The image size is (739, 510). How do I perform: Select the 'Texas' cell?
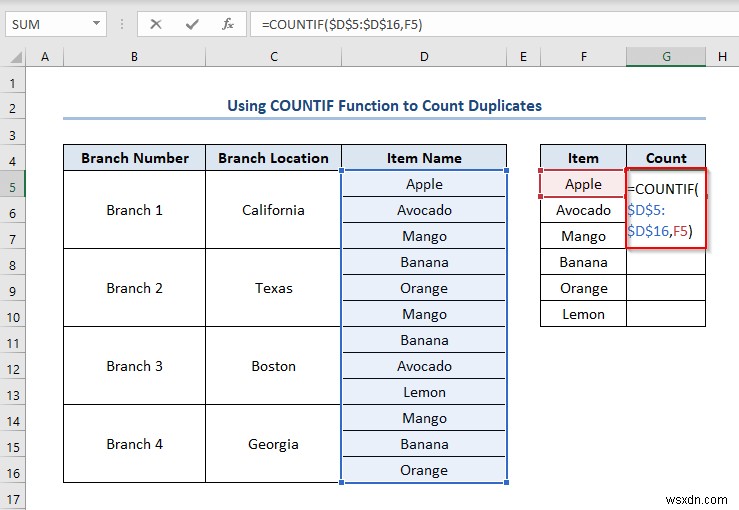pos(273,288)
